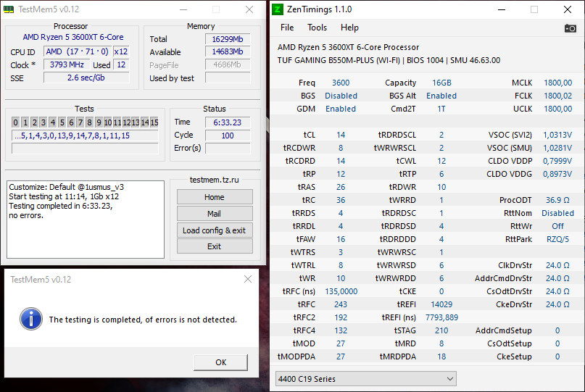Close the testing completed message dialog
This screenshot has height=392, width=585.
pyautogui.click(x=248, y=279)
